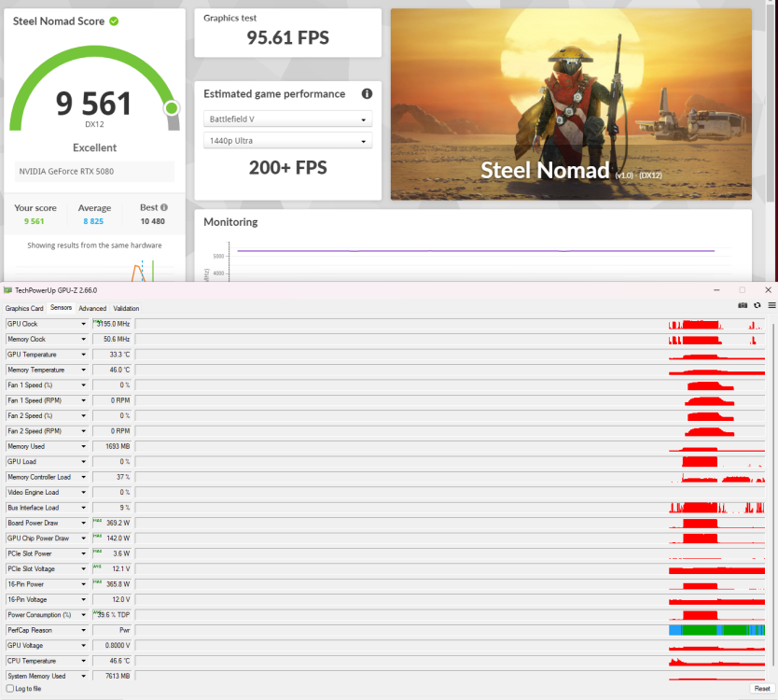Expand the Video Engine Load sensor dropdown
Viewport: 778px width, 700px height.
coord(83,493)
